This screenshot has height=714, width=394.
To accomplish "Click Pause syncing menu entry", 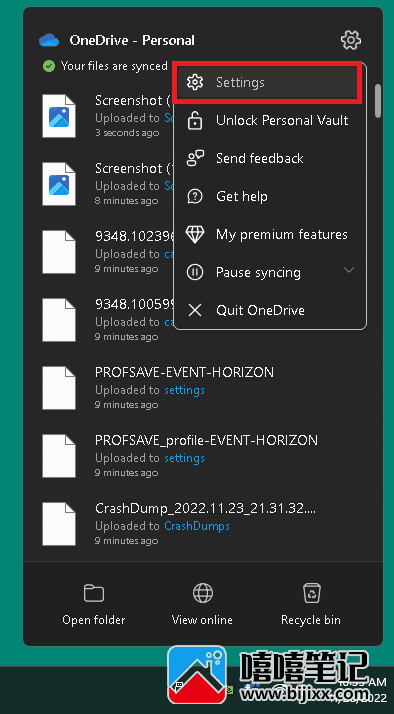I will point(270,272).
